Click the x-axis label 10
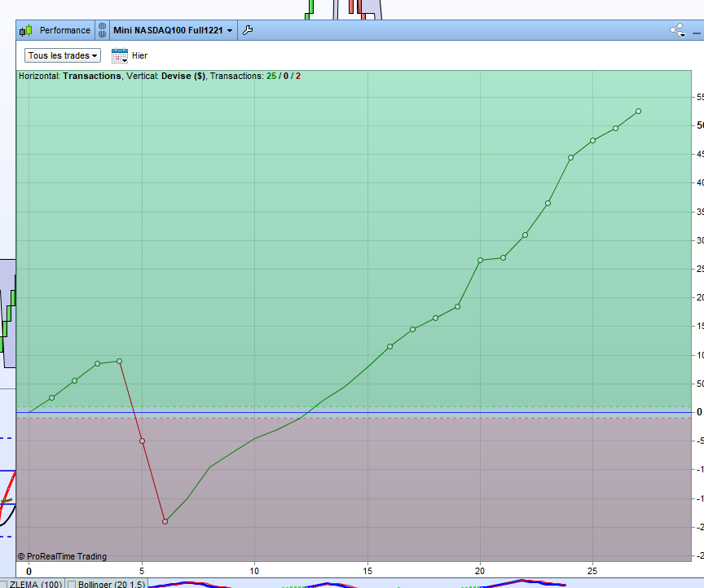 [254, 571]
